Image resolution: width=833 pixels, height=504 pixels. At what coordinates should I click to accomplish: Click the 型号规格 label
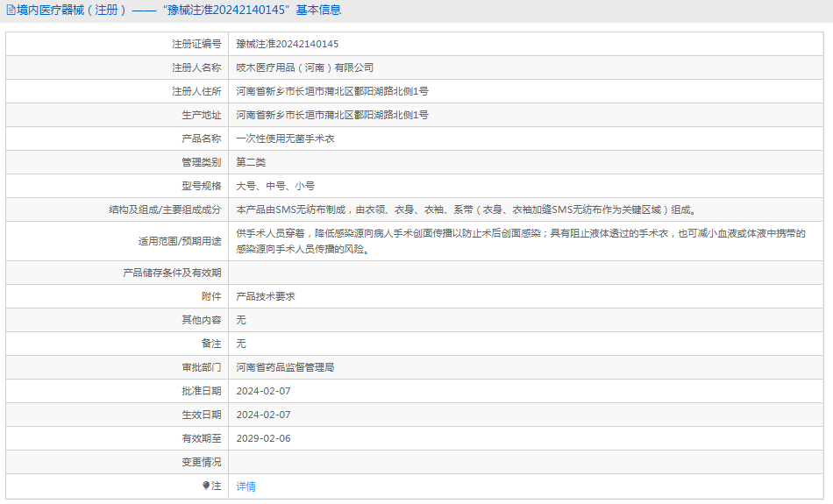coord(202,186)
